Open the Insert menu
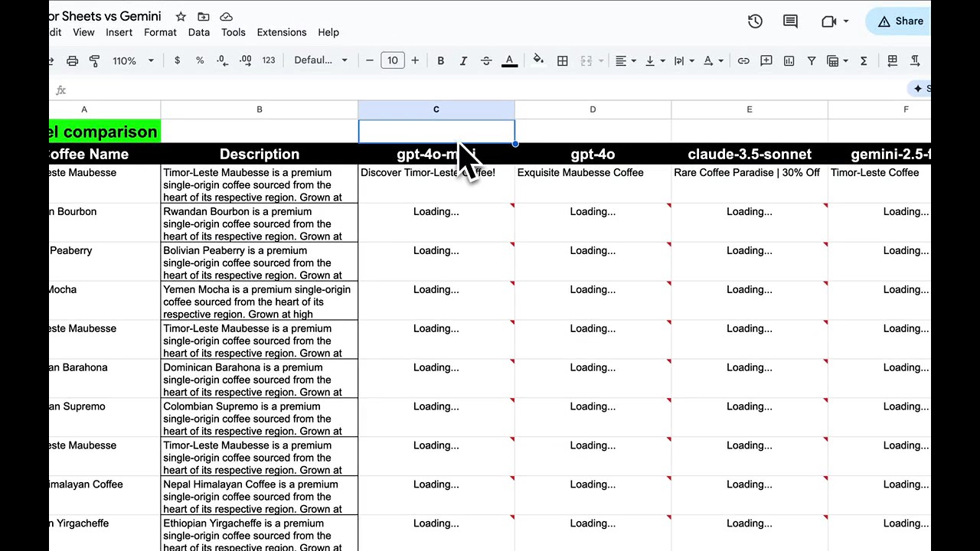980x551 pixels. click(x=119, y=32)
